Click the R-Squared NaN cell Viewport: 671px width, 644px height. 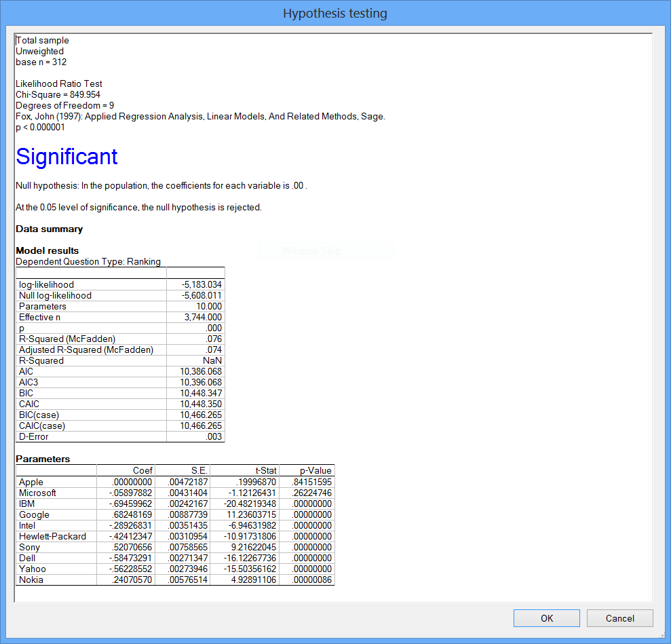212,361
